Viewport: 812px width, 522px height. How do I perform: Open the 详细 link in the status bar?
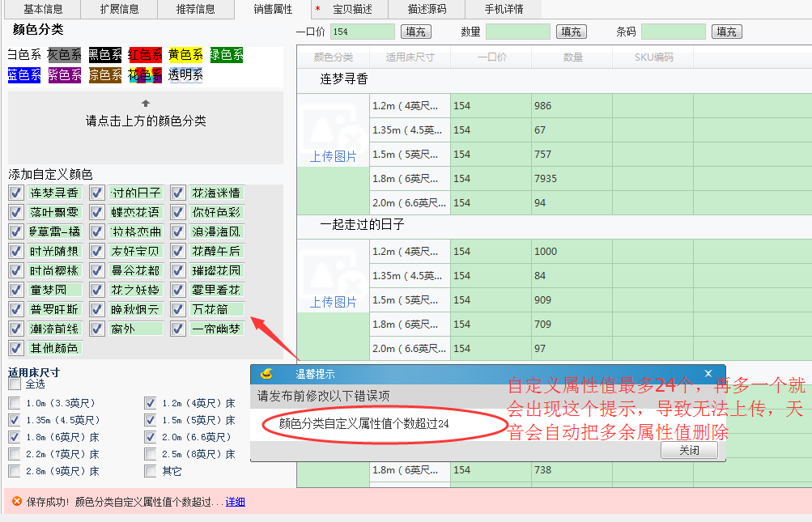(x=235, y=502)
